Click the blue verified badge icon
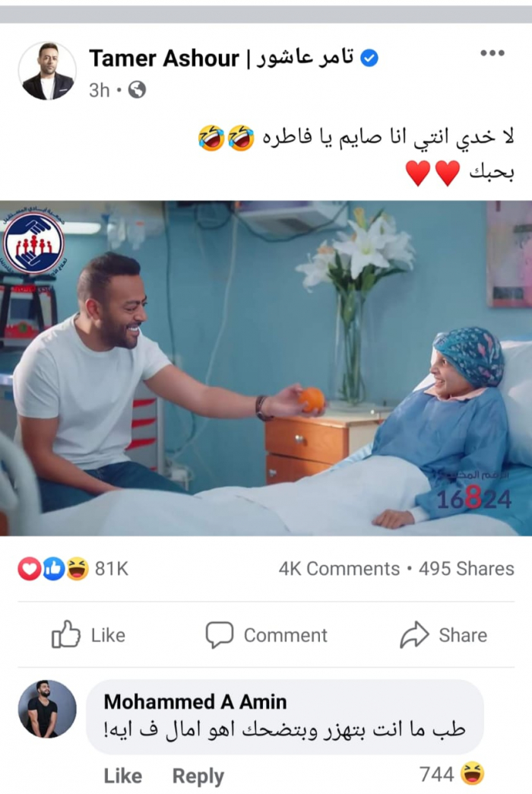The height and width of the screenshot is (794, 532). tap(369, 59)
